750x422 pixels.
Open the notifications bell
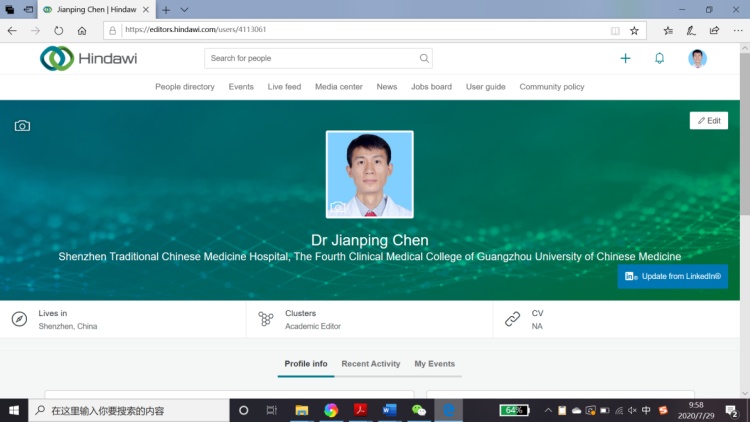[659, 59]
